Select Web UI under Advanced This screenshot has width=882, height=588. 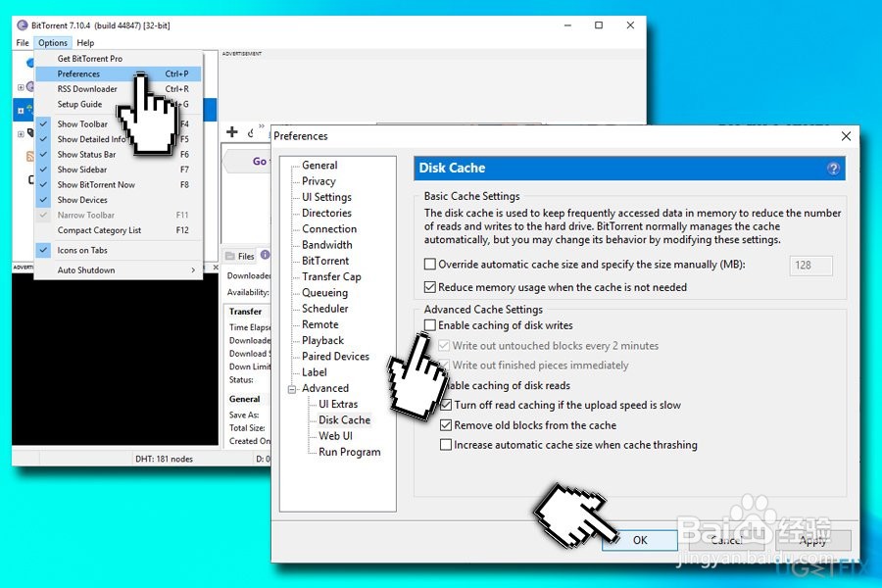click(335, 436)
